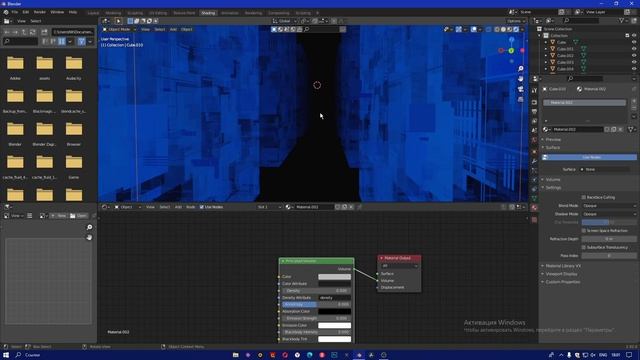
Task: Click the Blender logo menu icon
Action: 5,12
